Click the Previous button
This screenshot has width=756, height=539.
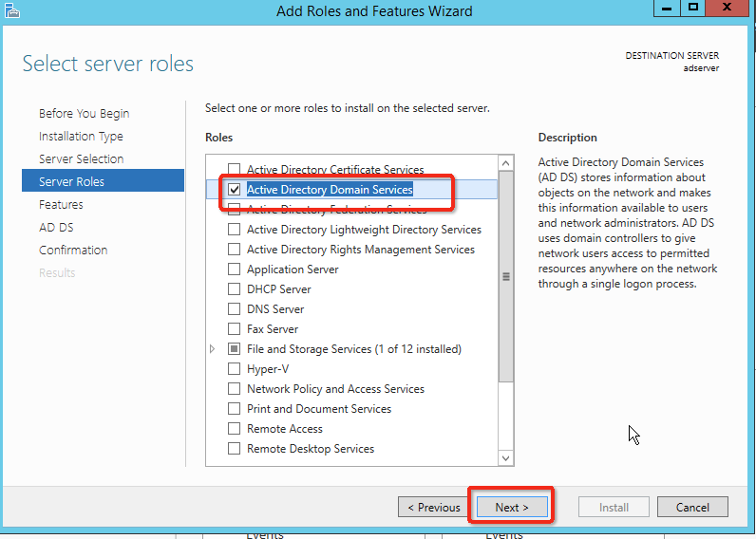pos(433,508)
